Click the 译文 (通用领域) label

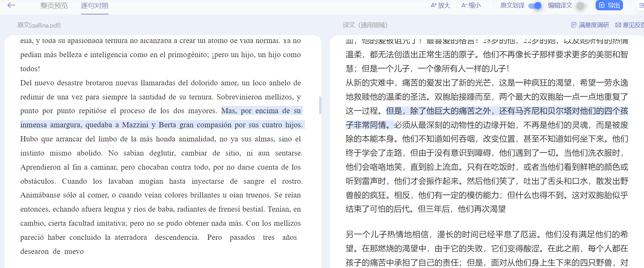tap(365, 25)
